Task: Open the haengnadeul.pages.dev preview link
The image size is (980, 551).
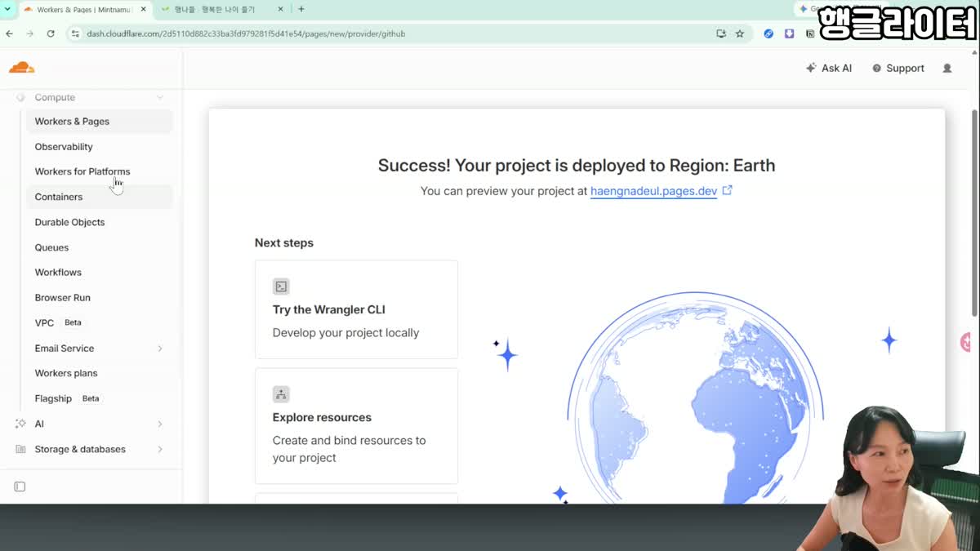Action: point(654,191)
